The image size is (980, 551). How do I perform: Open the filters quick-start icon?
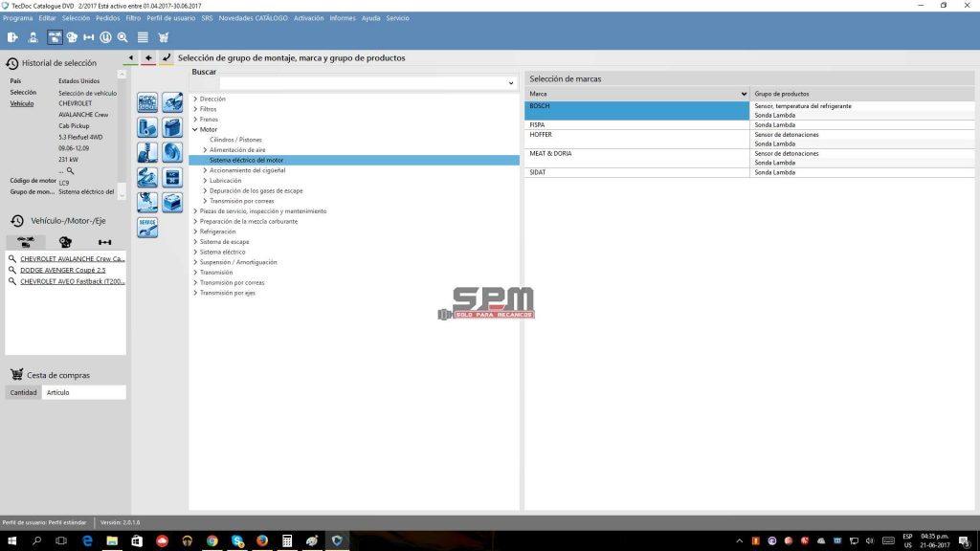147,127
